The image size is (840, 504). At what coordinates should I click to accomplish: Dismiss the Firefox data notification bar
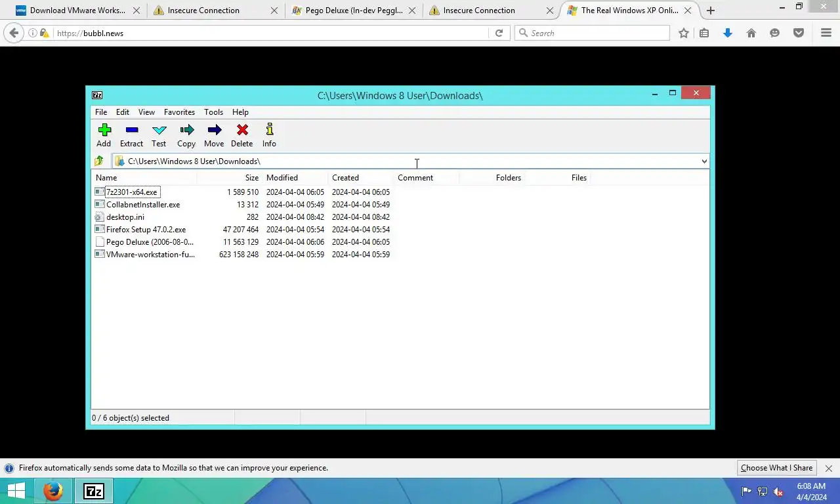(828, 469)
